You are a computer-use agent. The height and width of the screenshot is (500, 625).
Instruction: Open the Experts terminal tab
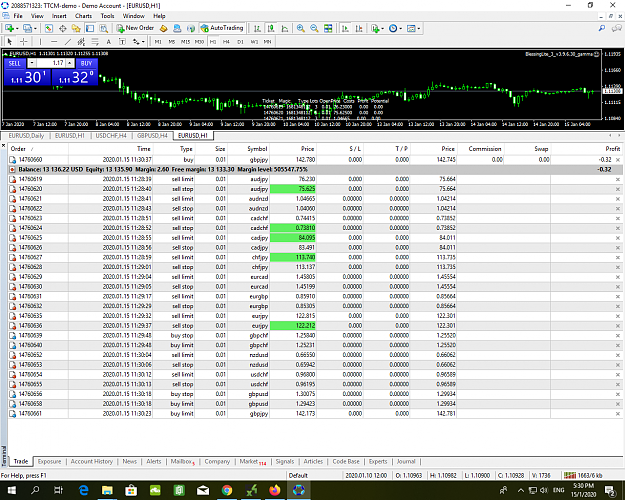[x=378, y=461]
